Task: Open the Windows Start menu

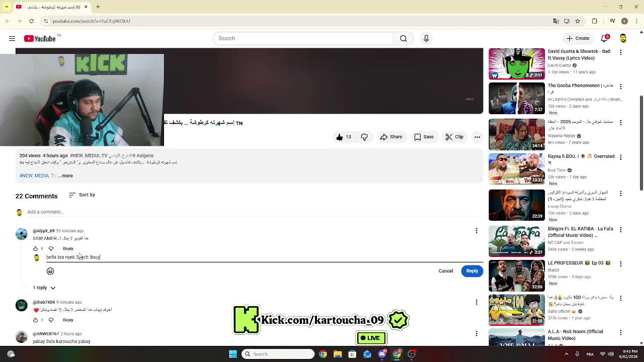Action: (232, 354)
